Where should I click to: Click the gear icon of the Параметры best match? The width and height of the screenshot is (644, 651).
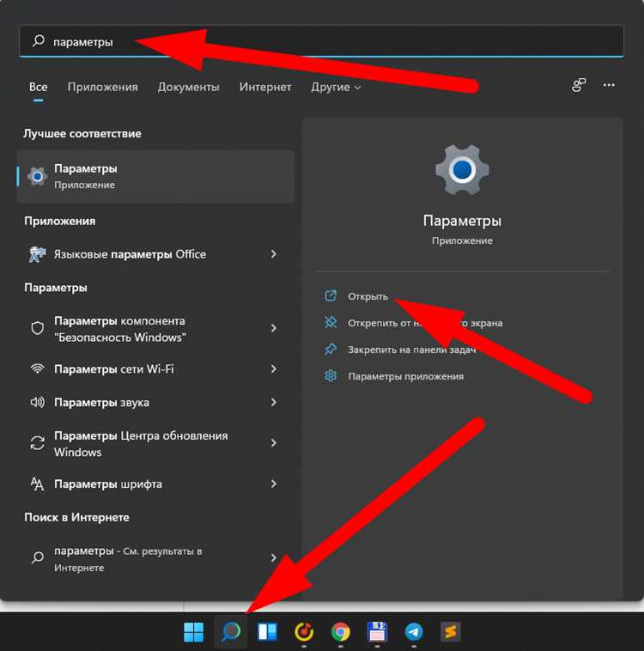tap(38, 176)
